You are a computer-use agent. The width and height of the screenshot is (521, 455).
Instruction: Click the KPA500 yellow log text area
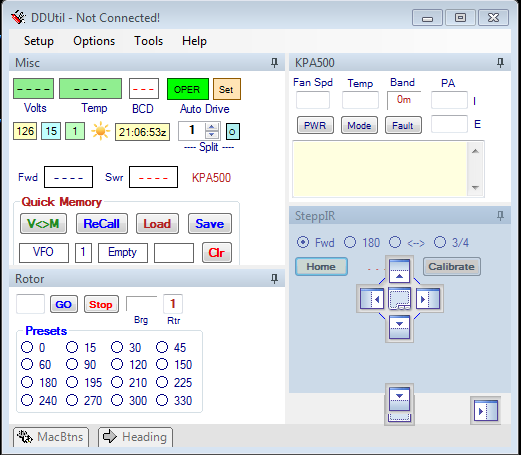380,169
